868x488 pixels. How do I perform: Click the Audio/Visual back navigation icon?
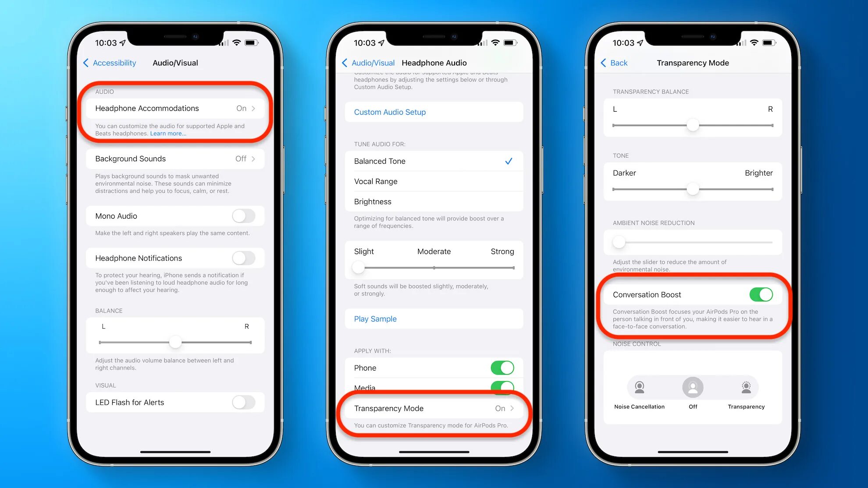pos(346,63)
